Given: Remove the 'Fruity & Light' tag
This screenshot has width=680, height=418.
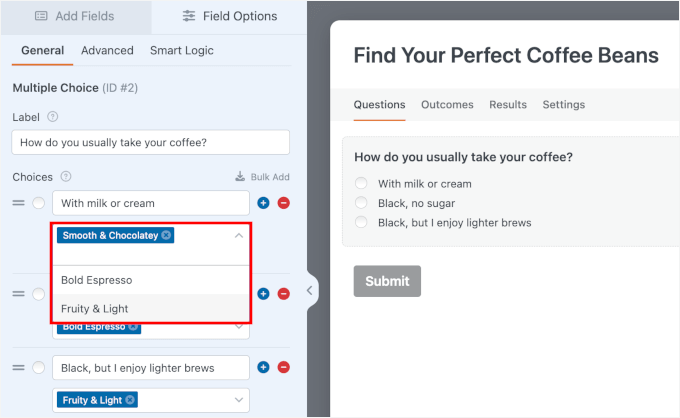Looking at the screenshot, I should point(130,400).
